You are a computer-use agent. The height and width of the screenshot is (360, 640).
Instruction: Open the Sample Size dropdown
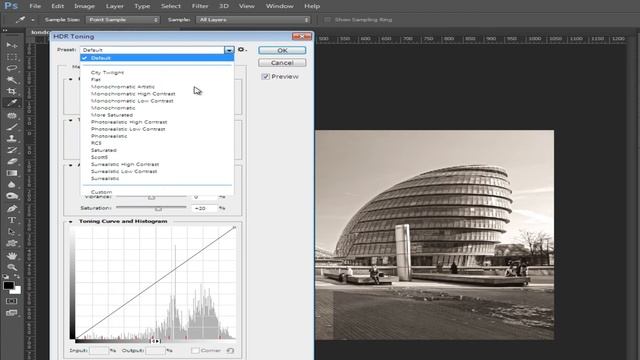pos(122,20)
